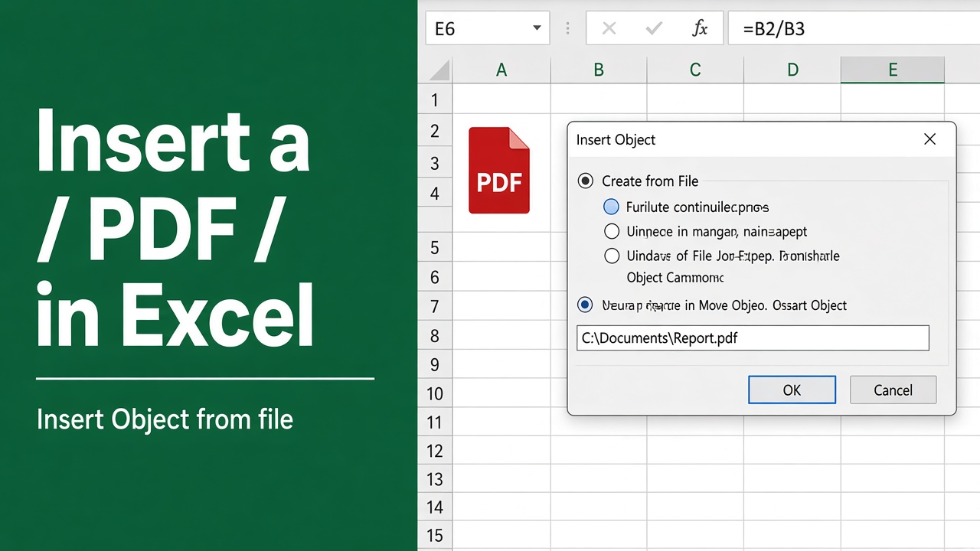The image size is (980, 551).
Task: Select column B header
Action: (x=599, y=70)
